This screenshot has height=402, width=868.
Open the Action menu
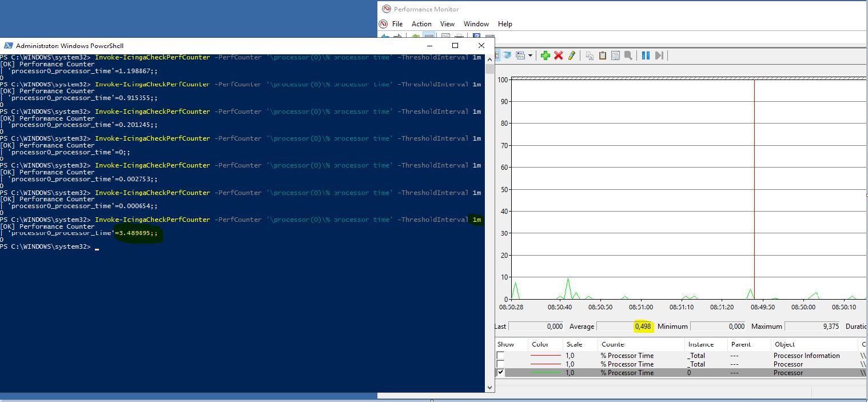click(x=421, y=24)
